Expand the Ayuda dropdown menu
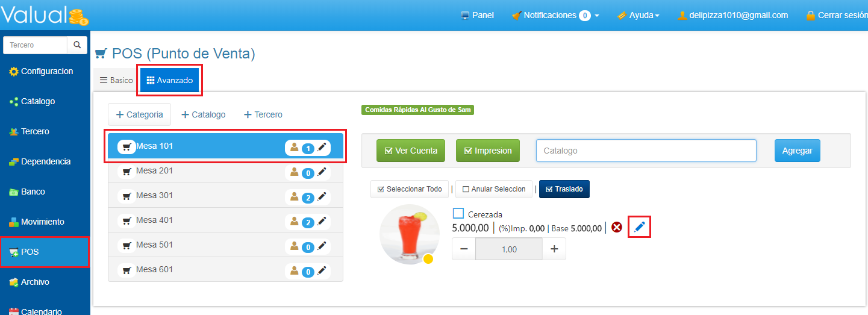 (638, 16)
